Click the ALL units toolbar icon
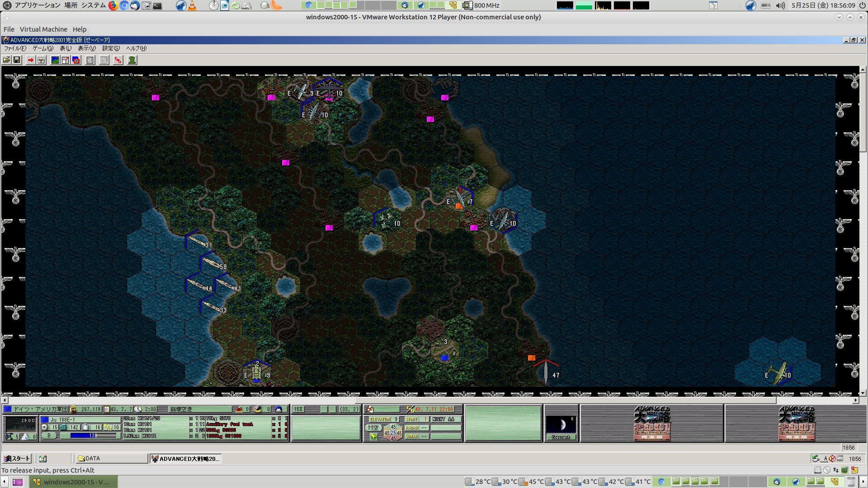 (104, 60)
